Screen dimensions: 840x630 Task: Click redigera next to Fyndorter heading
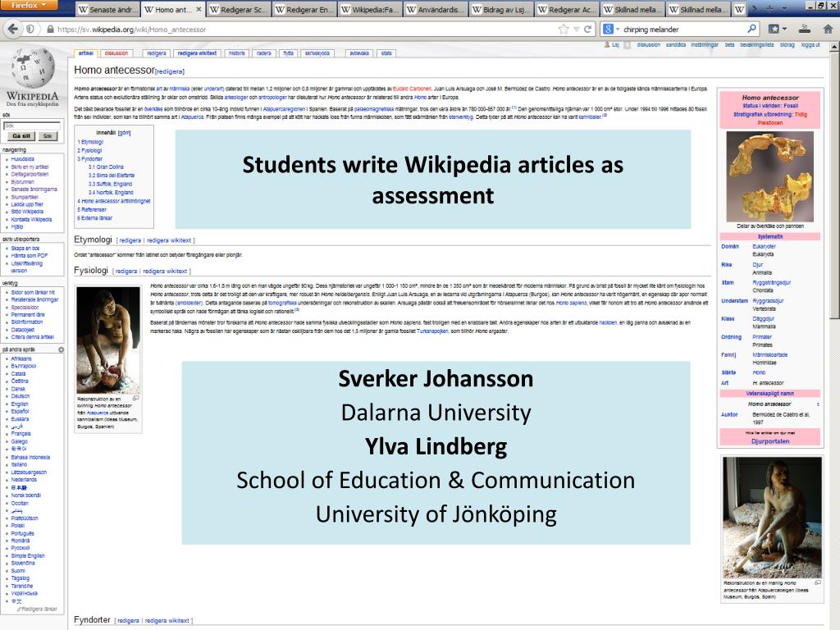[x=128, y=620]
